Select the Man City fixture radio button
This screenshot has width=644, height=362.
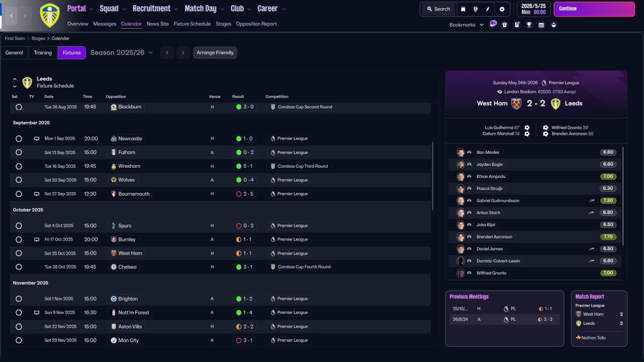tap(19, 340)
